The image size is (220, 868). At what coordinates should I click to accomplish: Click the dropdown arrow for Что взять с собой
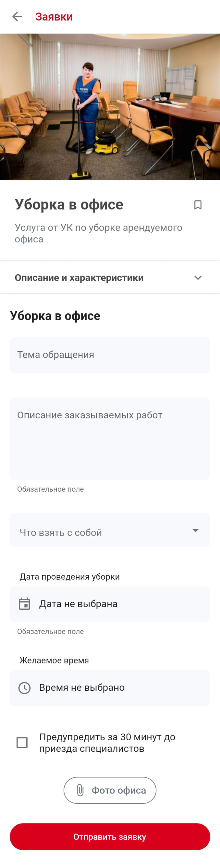195,531
